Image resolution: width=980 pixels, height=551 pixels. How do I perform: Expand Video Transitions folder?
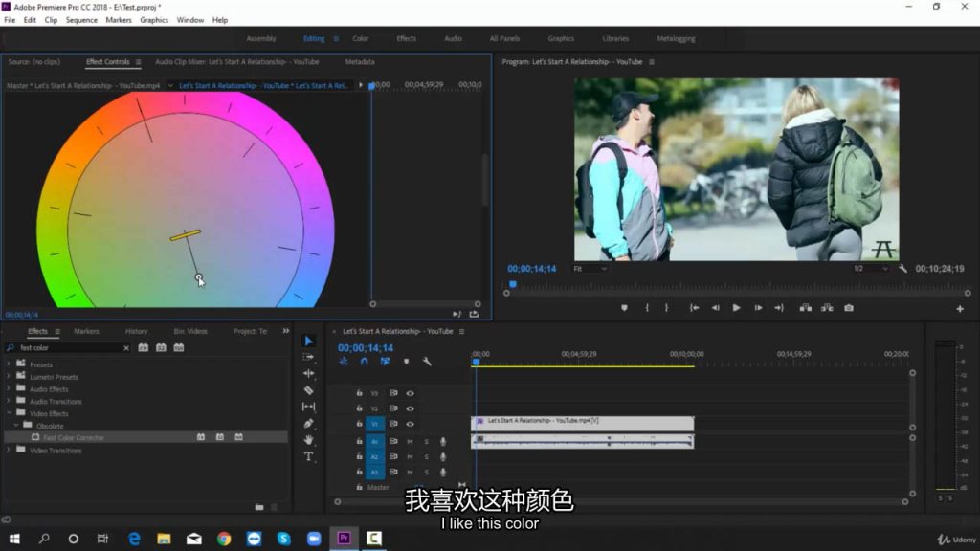coord(9,450)
